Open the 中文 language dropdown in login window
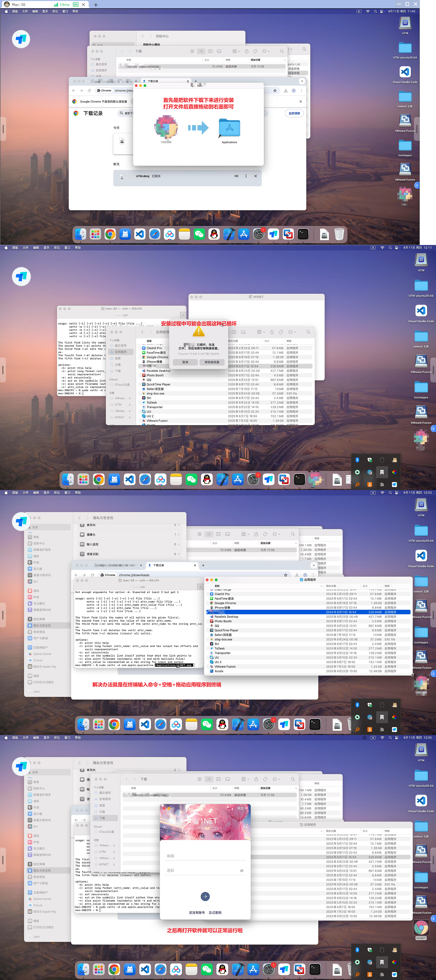The height and width of the screenshot is (980, 436). (242, 808)
